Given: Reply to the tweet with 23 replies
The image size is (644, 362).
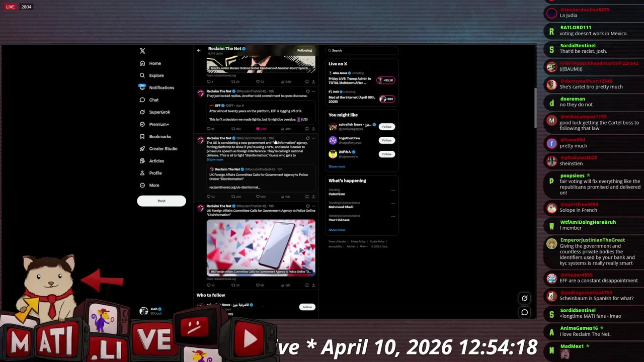Looking at the screenshot, I should click(208, 197).
